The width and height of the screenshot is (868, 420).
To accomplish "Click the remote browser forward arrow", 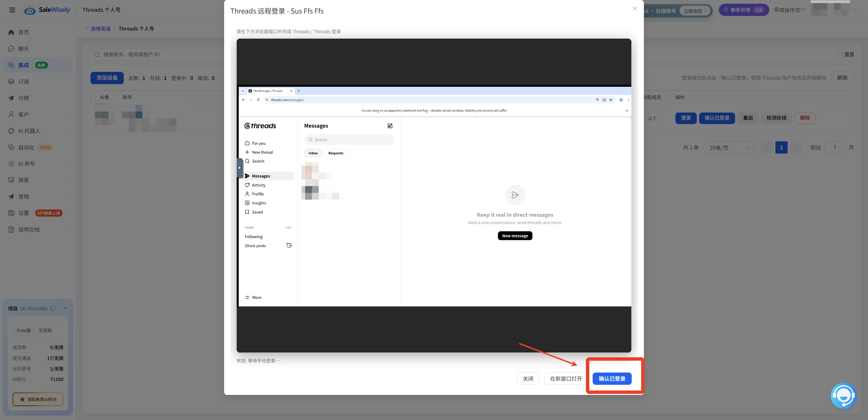I will (251, 100).
